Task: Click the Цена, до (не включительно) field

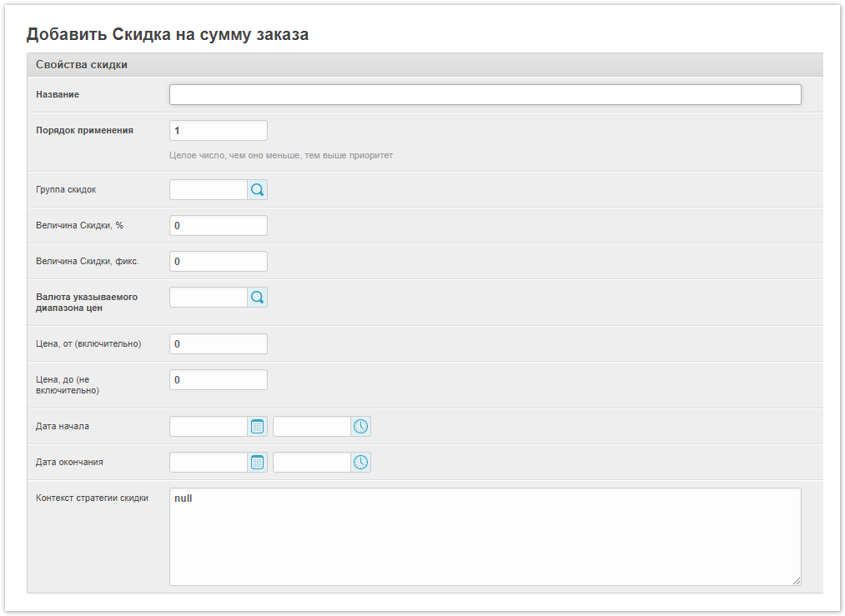Action: click(218, 380)
